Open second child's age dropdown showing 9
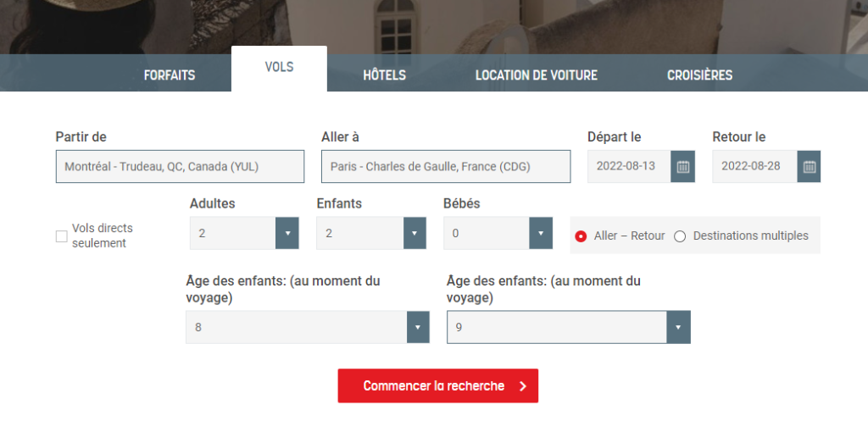868x427 pixels. coord(678,327)
